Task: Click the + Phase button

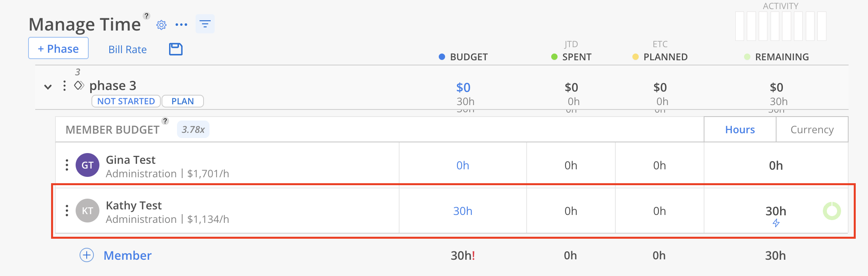Action: [58, 48]
